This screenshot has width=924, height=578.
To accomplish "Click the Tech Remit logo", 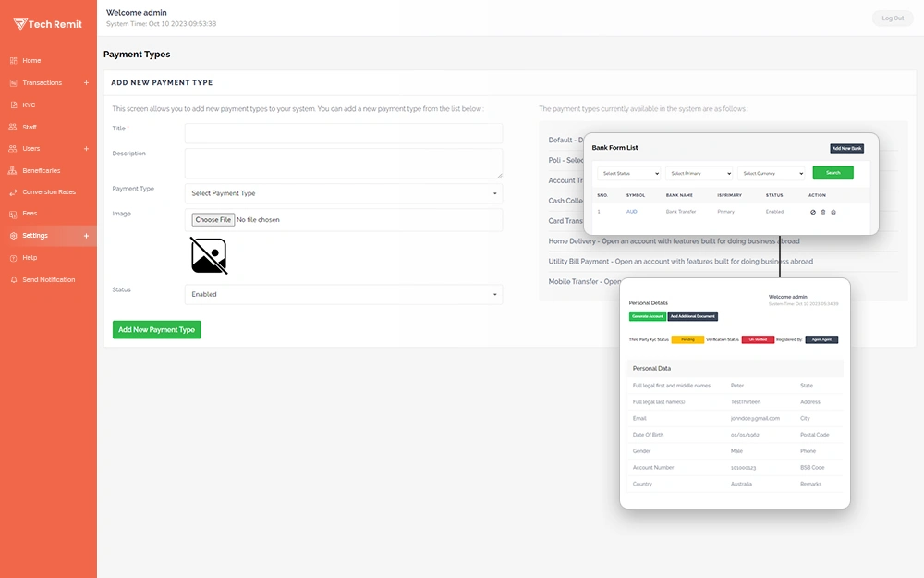I will click(x=48, y=24).
